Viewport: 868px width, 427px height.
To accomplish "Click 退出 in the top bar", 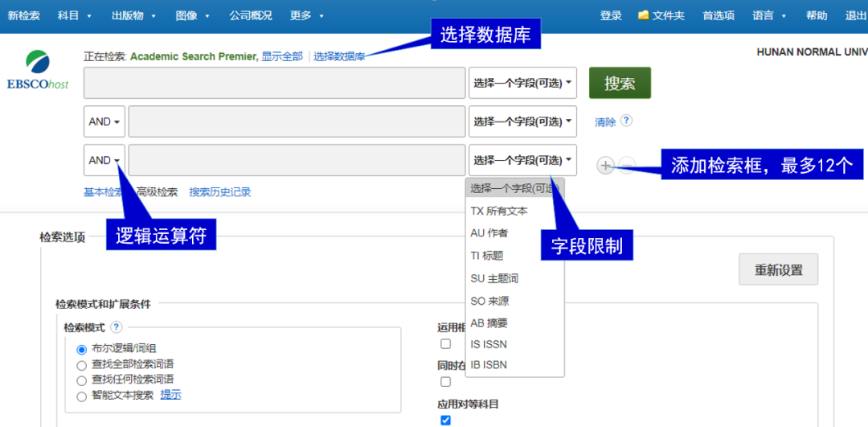I will (x=856, y=16).
